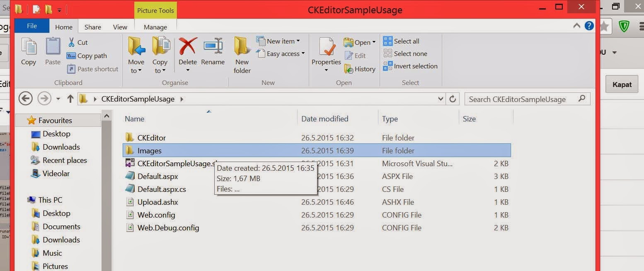
Task: Open Music under This PC
Action: [x=47, y=253]
